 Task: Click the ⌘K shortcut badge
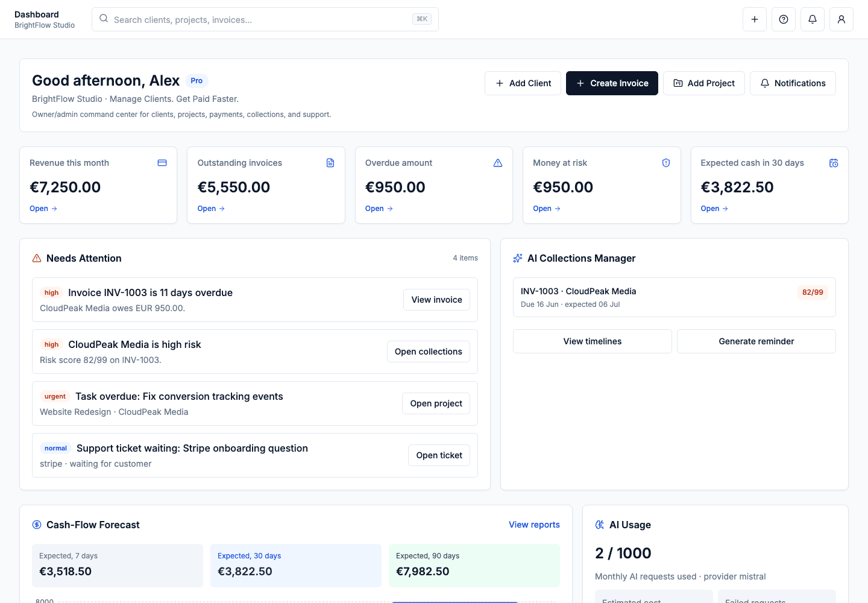pos(422,19)
